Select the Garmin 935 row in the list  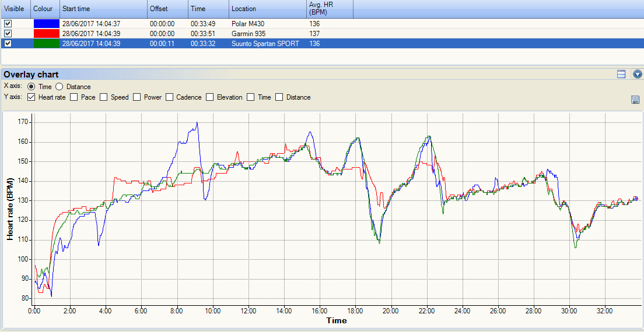[251, 34]
